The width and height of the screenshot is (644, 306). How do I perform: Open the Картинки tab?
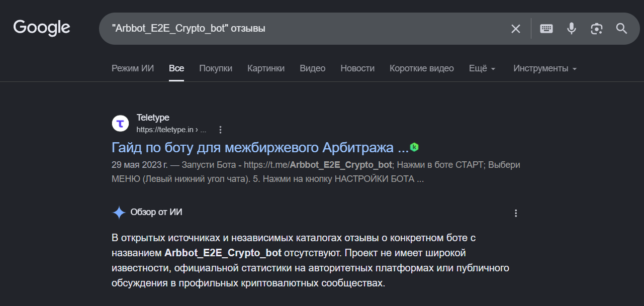click(266, 68)
